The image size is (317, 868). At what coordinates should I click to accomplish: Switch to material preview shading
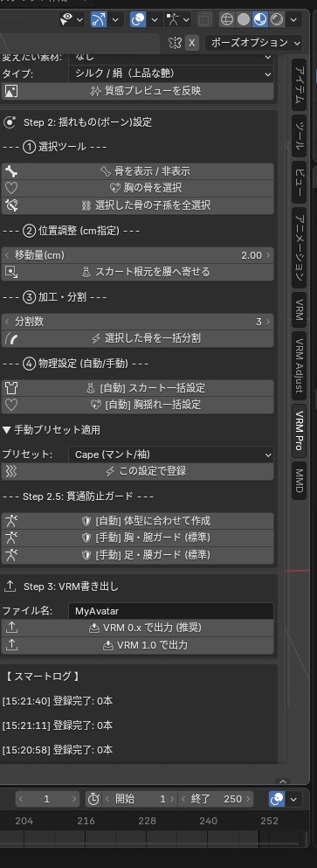coord(260,20)
